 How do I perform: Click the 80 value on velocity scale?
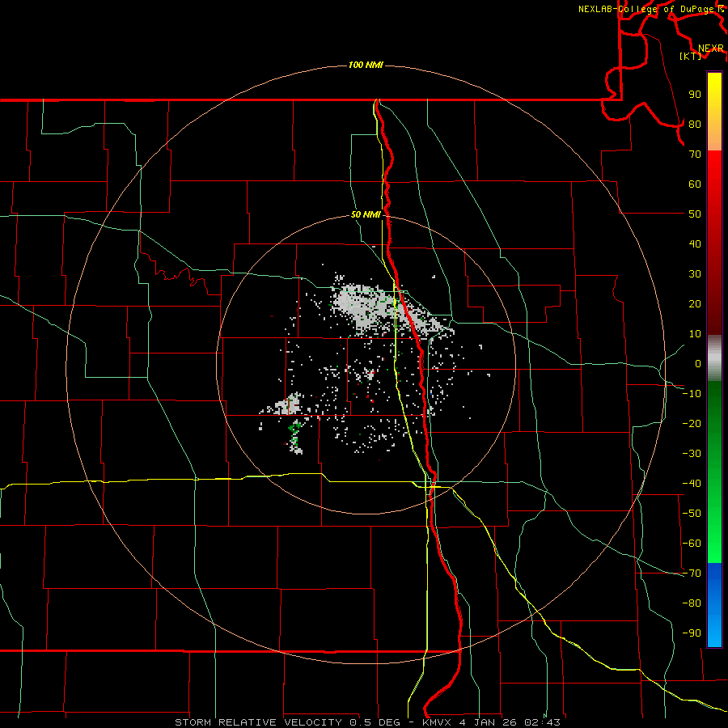tap(695, 125)
